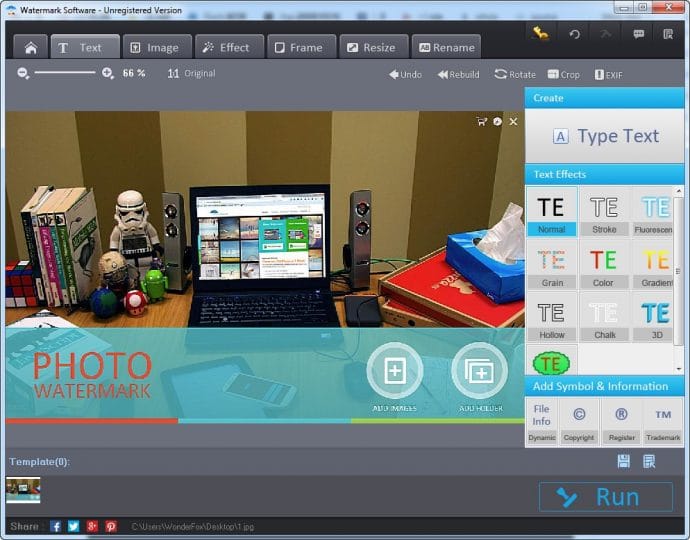Open the Effect tab
Screen dimensions: 690x540
(x=229, y=47)
